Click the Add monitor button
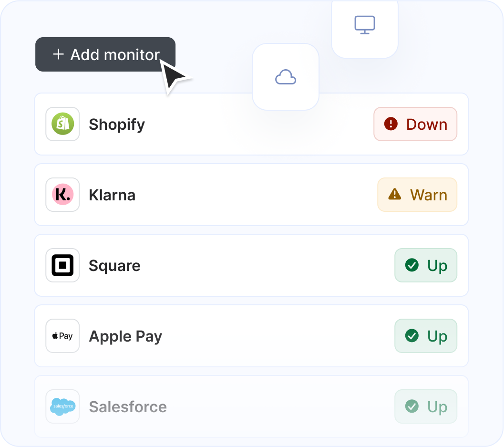 point(105,54)
